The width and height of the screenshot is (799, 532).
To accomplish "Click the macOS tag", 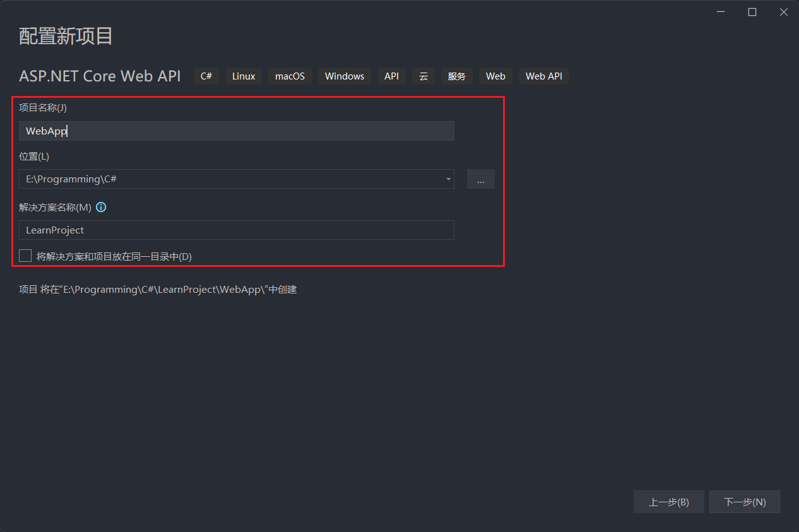I will [290, 76].
